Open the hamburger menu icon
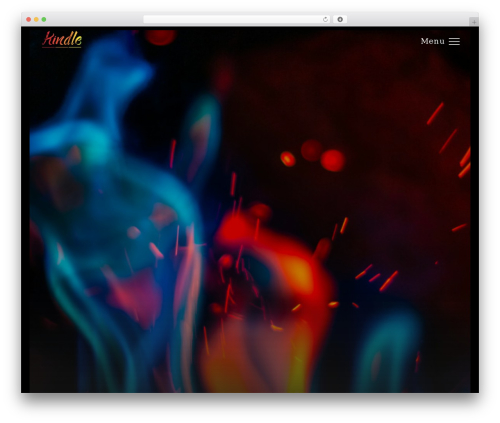The width and height of the screenshot is (500, 423). pyautogui.click(x=454, y=41)
